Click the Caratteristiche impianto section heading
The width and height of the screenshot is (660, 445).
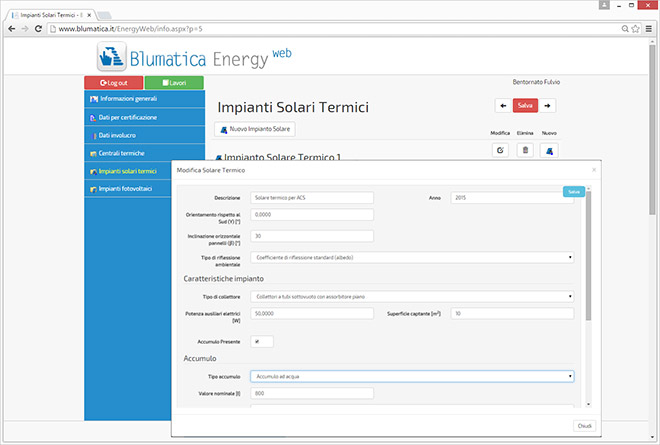(224, 279)
